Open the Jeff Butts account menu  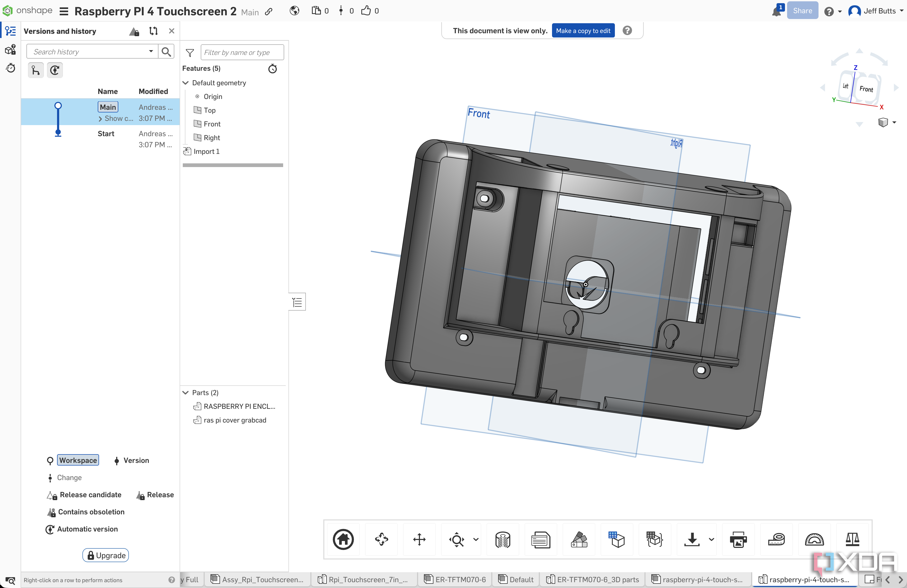coord(876,11)
